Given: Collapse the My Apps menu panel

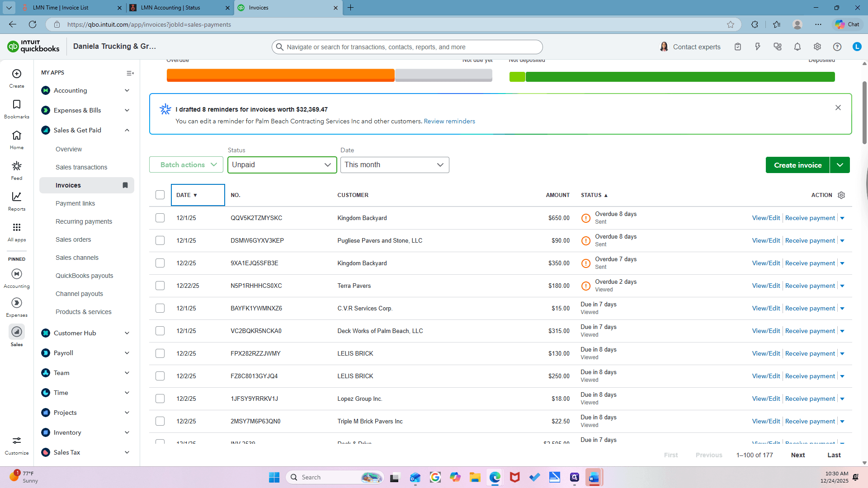Looking at the screenshot, I should [x=130, y=73].
